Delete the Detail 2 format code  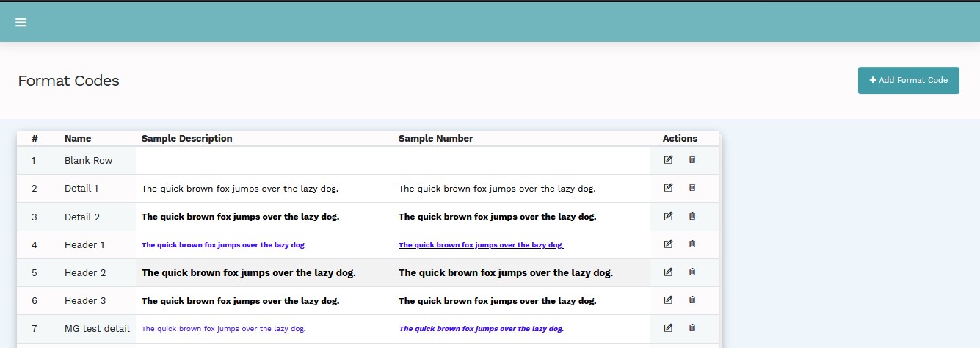(692, 217)
